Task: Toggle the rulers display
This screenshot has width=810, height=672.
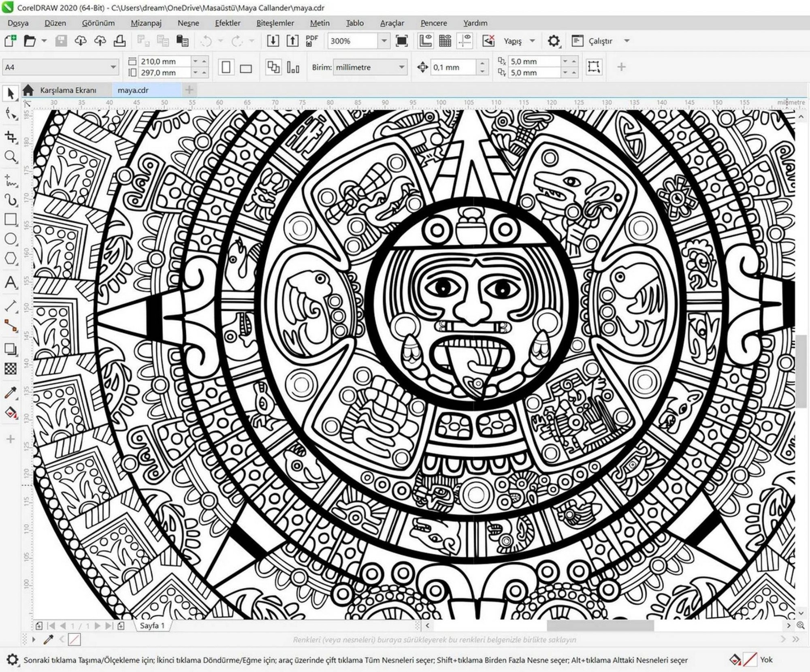Action: tap(426, 41)
